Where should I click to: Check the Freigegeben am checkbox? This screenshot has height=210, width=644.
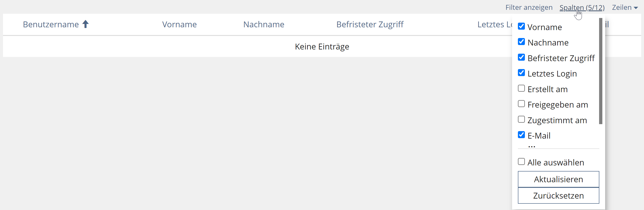click(521, 104)
